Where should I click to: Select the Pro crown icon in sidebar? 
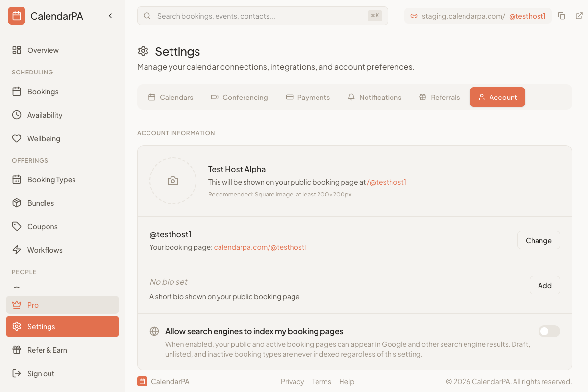17,305
